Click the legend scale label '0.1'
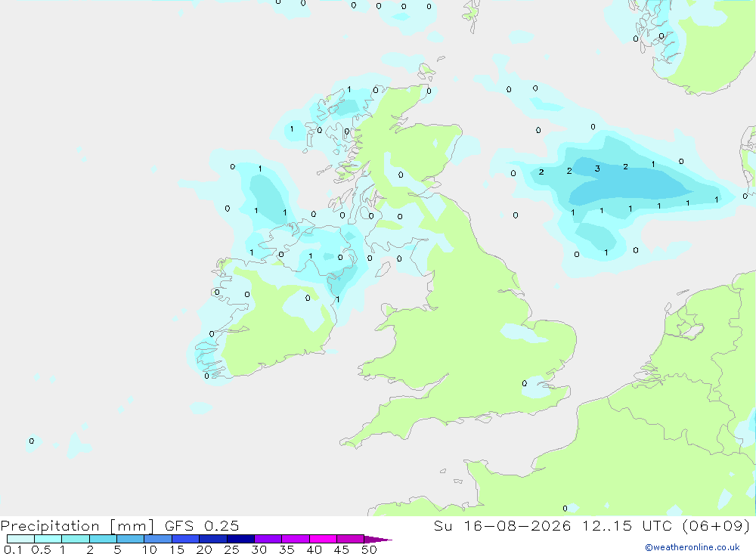 [x=13, y=549]
